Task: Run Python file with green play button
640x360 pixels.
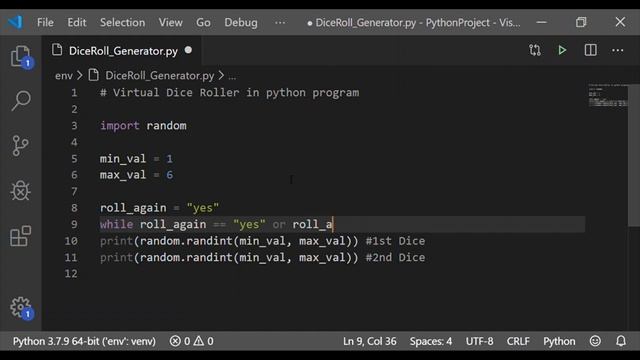Action: point(562,50)
